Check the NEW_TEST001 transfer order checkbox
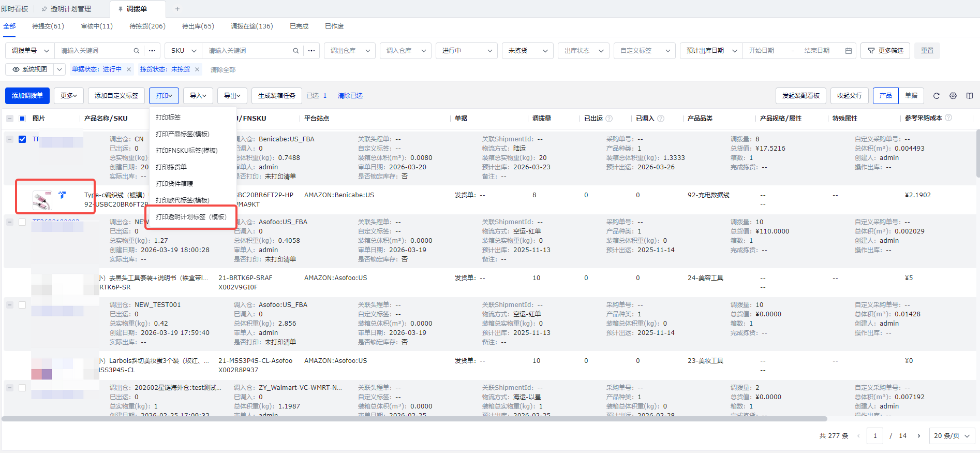This screenshot has width=980, height=453. point(22,305)
